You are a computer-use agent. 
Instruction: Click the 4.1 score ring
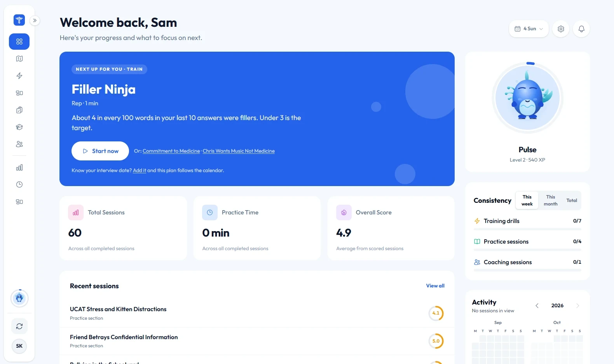pos(436,313)
